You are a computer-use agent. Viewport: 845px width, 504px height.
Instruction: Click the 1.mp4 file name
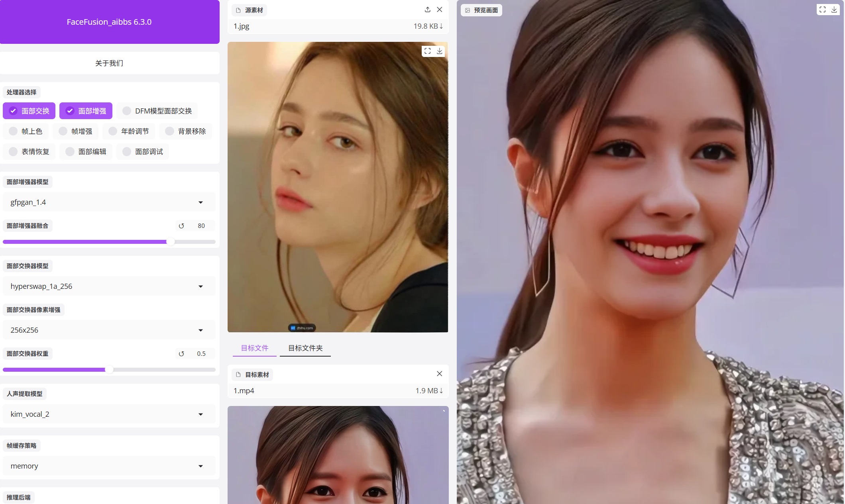244,391
